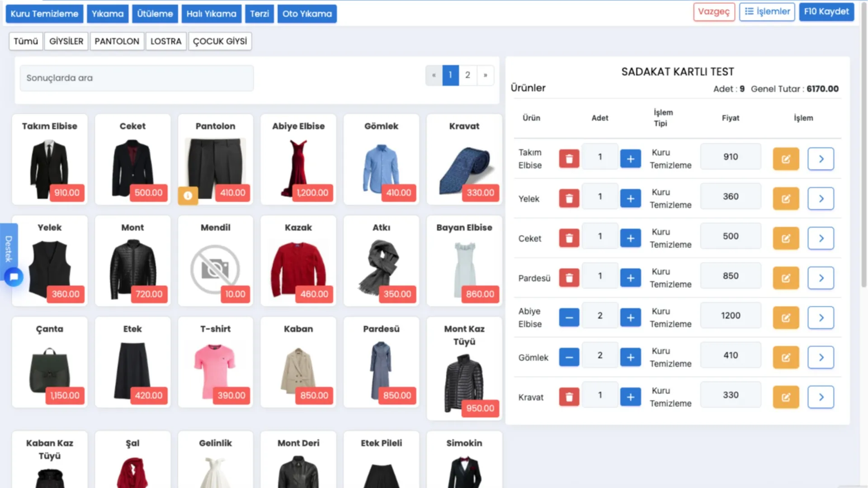The image size is (868, 488).
Task: Click the Sonuçlarda ara search field
Action: [x=137, y=78]
